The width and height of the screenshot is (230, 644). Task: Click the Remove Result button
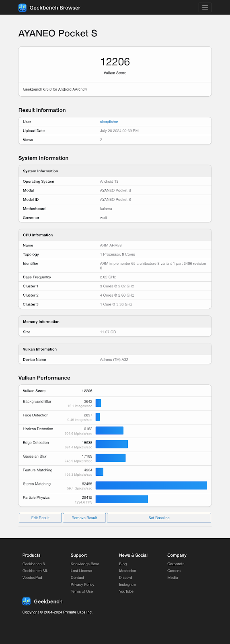pos(84,518)
